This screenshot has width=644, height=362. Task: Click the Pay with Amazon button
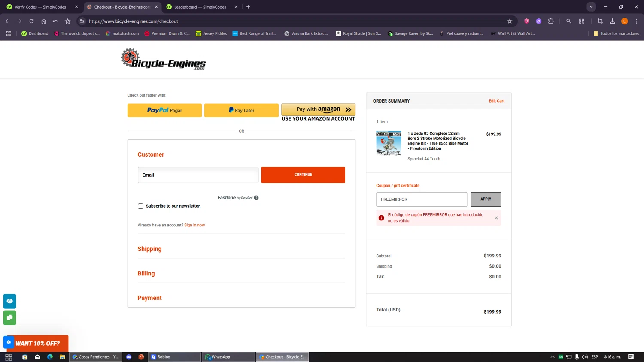coord(318,109)
